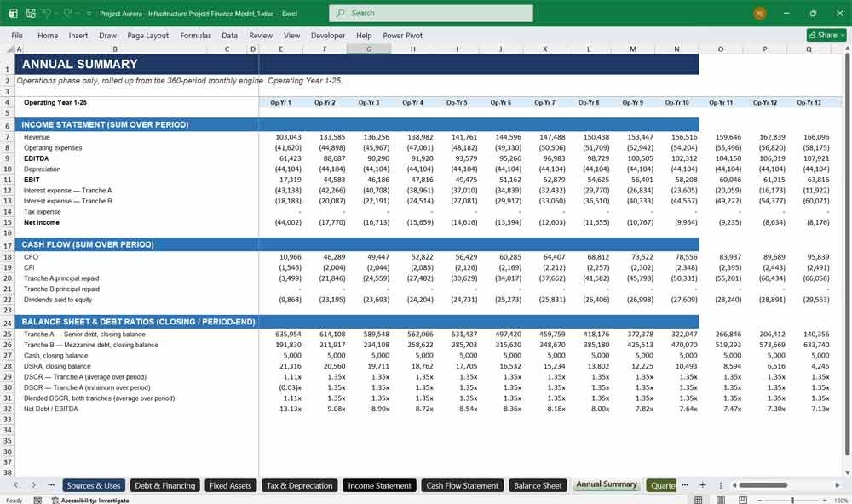Click the Select All corner triangle
852x504 pixels.
(9, 49)
